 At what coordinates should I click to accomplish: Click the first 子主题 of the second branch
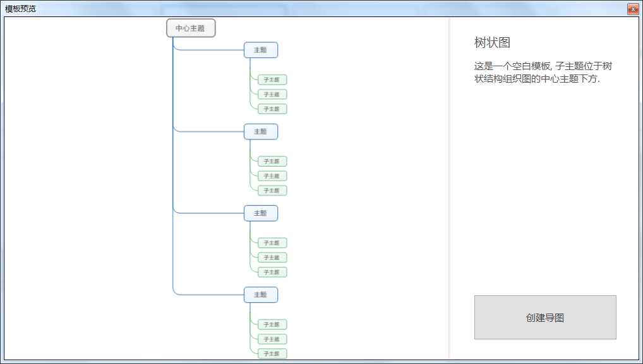[x=272, y=161]
